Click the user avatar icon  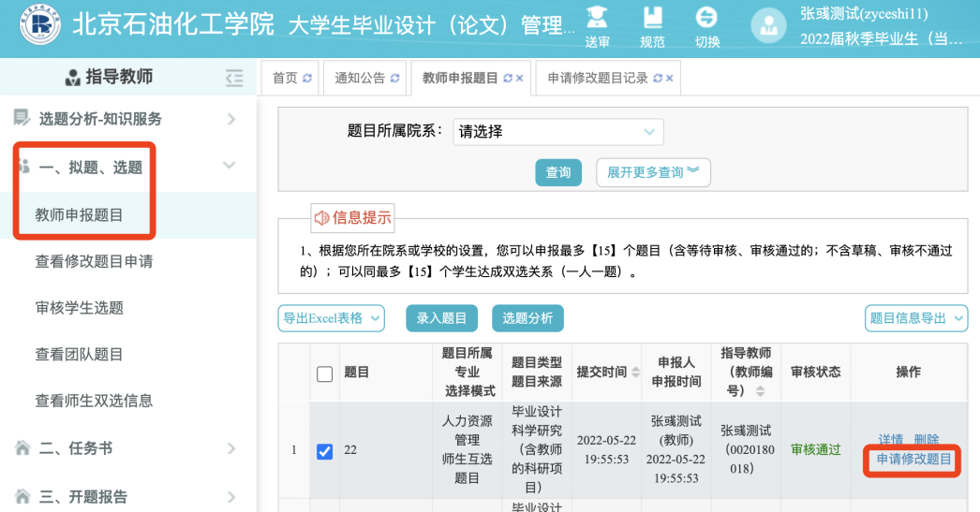769,27
